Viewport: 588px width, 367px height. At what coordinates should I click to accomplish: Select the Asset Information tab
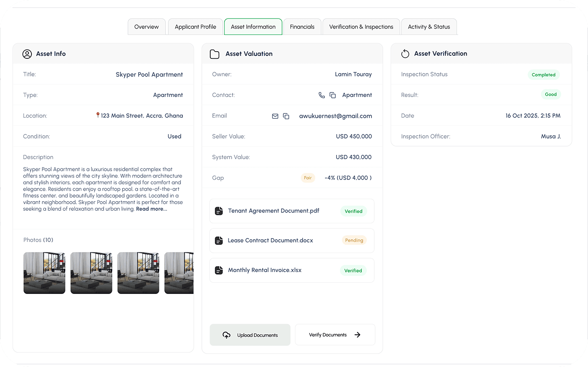(253, 26)
